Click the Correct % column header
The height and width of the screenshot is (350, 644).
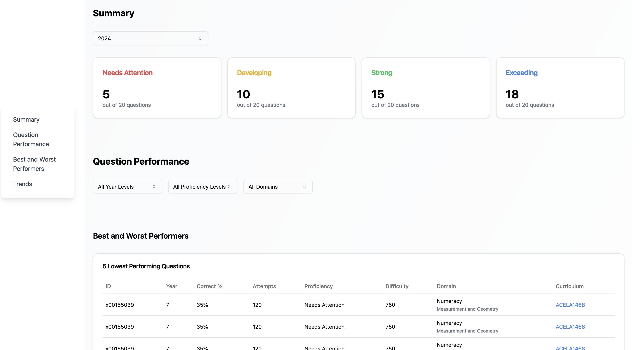click(x=209, y=286)
